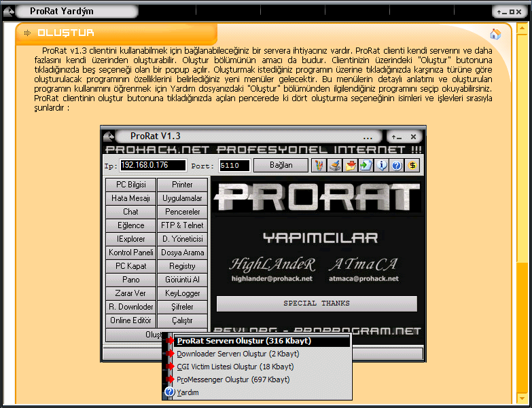Pick CGI Victim Listesi Oluştur menu item
Image resolution: width=532 pixels, height=408 pixels.
(235, 367)
